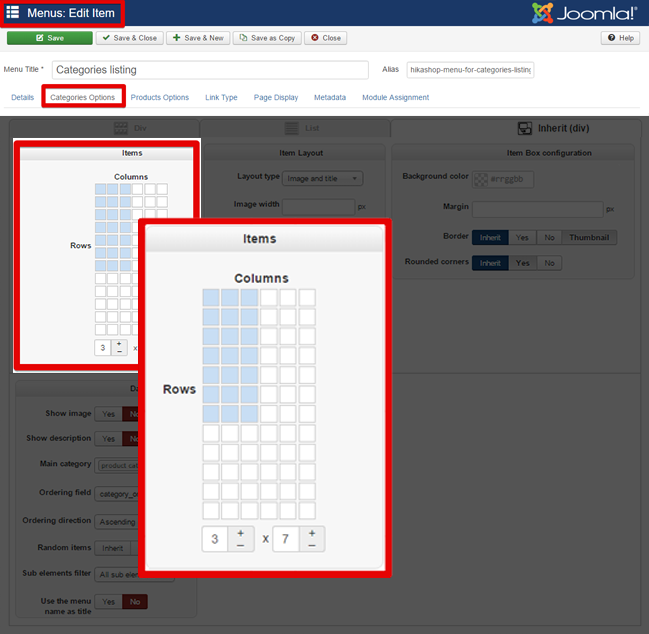Click columns value 3 in small Items panel
Screen dimensions: 649x634
coord(103,348)
